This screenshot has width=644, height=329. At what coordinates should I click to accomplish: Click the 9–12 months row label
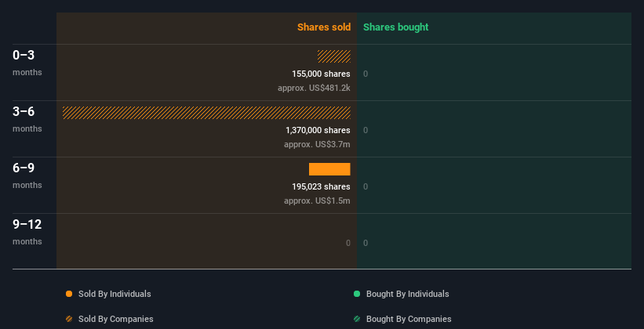(x=27, y=231)
